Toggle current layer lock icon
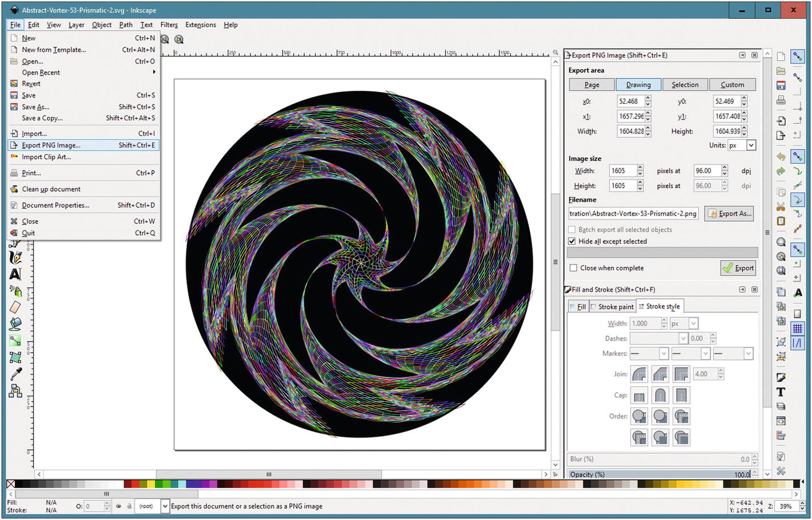 tap(129, 506)
